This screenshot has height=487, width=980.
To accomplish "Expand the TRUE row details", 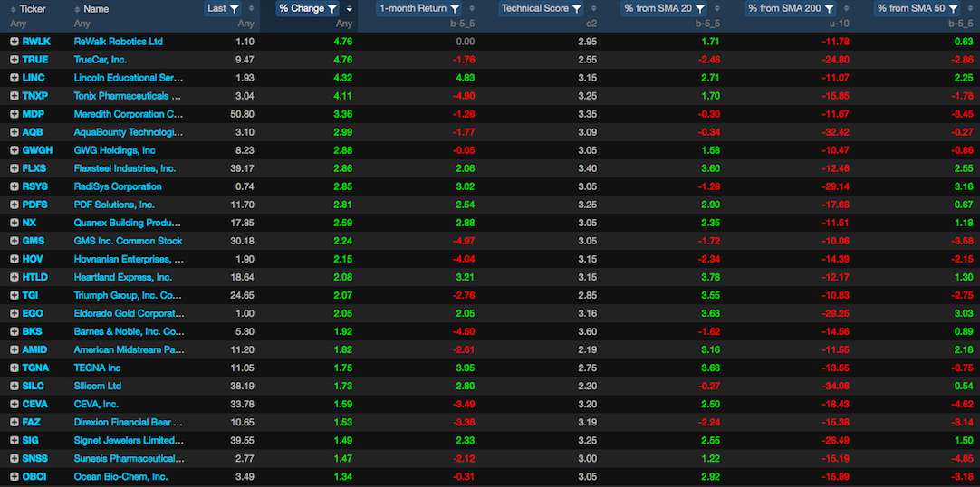I will pyautogui.click(x=14, y=60).
